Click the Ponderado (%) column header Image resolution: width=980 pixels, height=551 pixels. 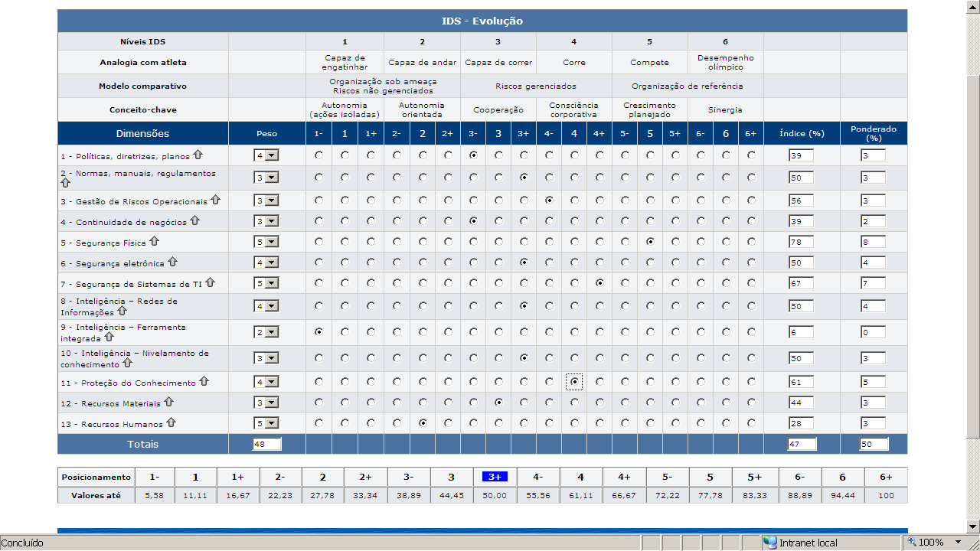pos(874,133)
